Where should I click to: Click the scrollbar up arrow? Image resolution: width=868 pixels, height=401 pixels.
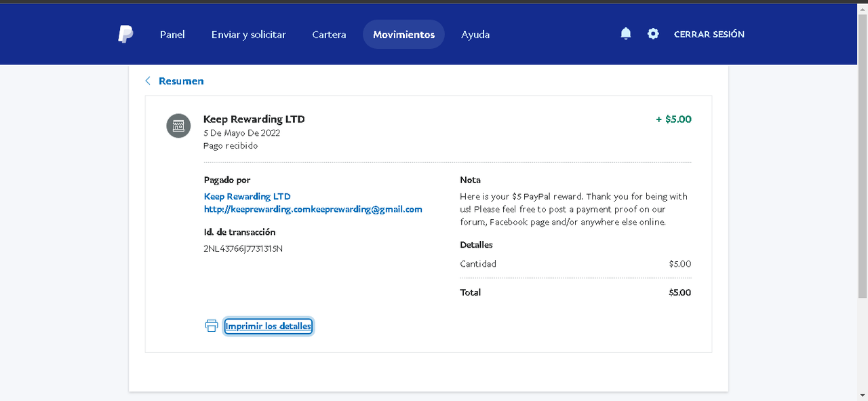coord(863,7)
